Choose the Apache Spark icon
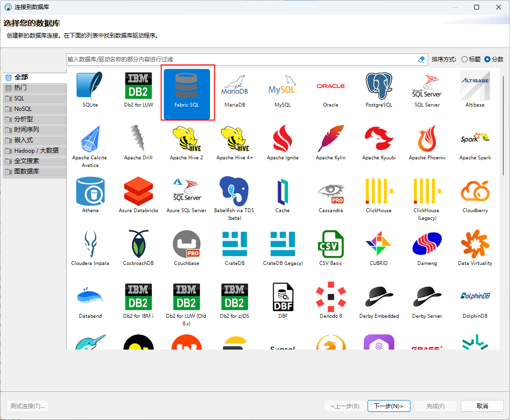This screenshot has width=510, height=420. pos(475,139)
